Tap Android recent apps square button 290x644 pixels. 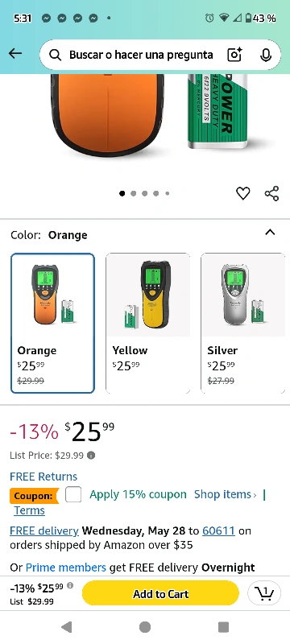pos(223,627)
